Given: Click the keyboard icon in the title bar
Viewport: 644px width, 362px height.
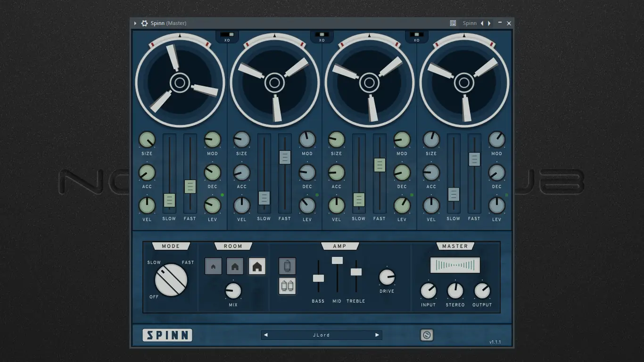Looking at the screenshot, I should coord(453,23).
